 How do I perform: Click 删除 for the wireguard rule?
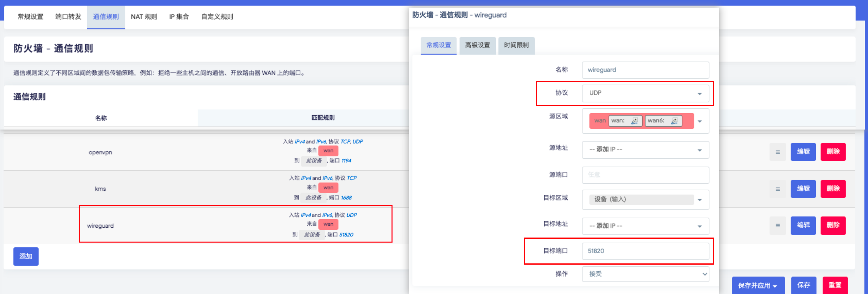[x=833, y=225]
